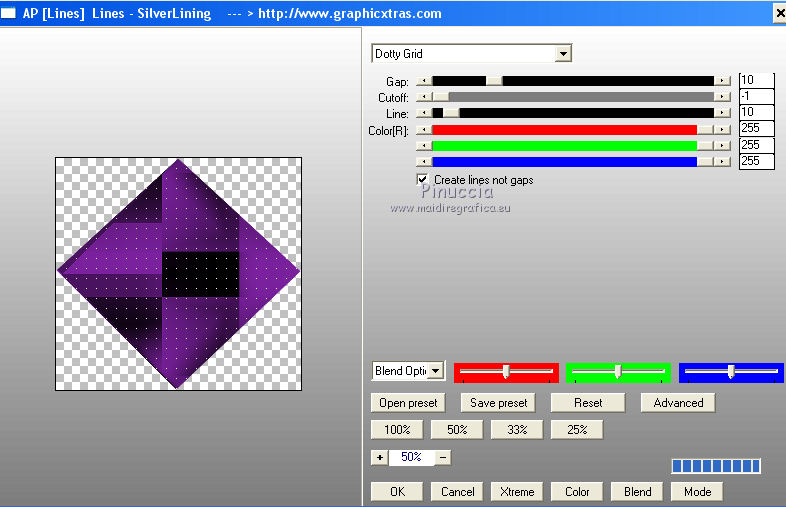The image size is (786, 507).
Task: Click right arrow of Cutoff slider
Action: pos(722,97)
